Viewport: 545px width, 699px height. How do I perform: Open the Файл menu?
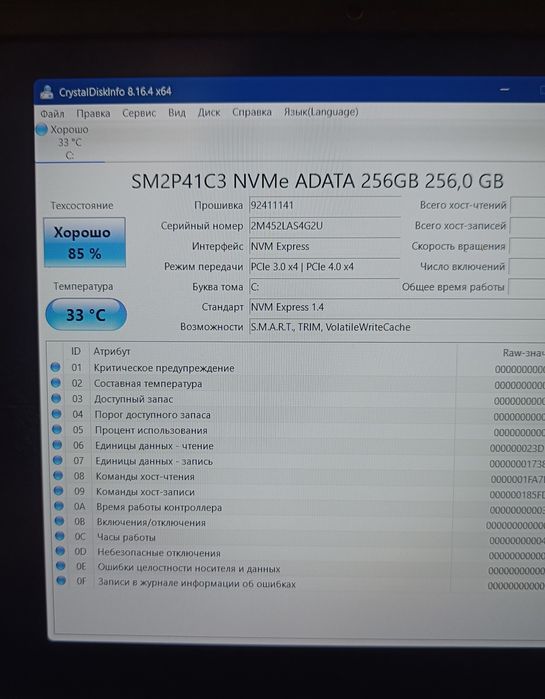52,114
